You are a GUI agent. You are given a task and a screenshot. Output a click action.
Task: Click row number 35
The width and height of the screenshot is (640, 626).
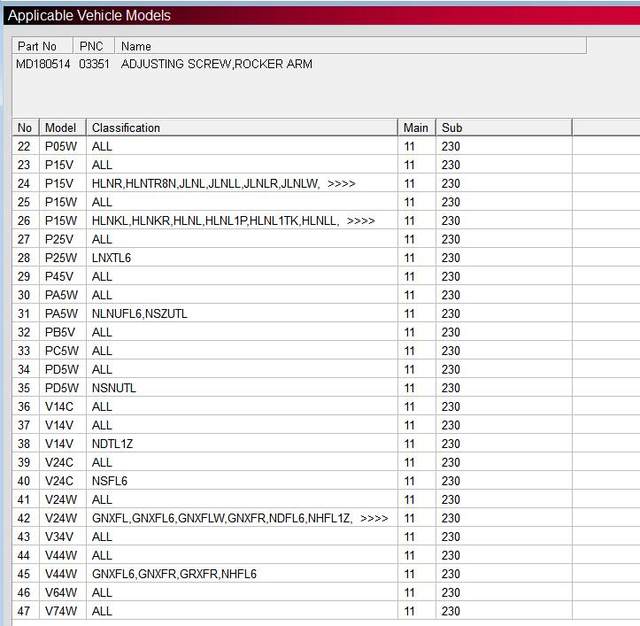point(24,388)
